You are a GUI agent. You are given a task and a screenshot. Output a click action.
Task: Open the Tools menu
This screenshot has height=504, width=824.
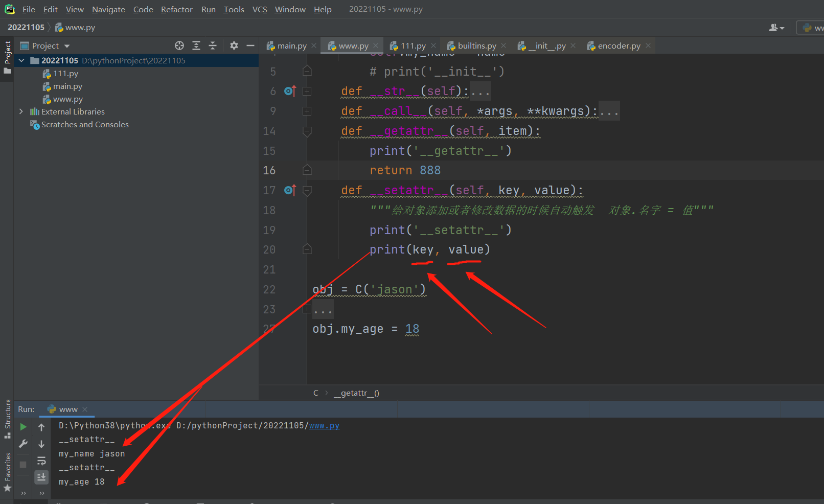[234, 9]
